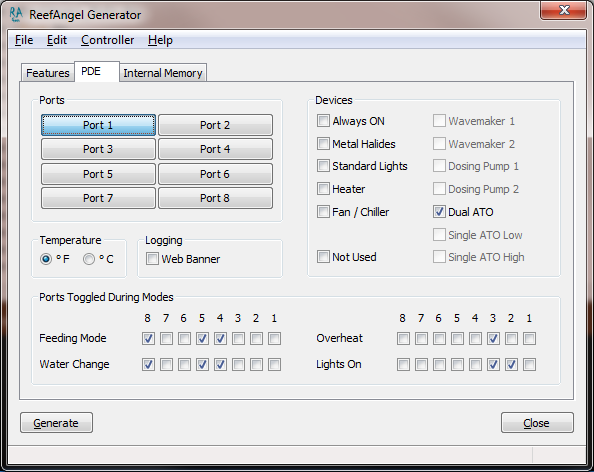Toggle Water Change port 5 checkbox
This screenshot has width=594, height=472.
point(202,364)
